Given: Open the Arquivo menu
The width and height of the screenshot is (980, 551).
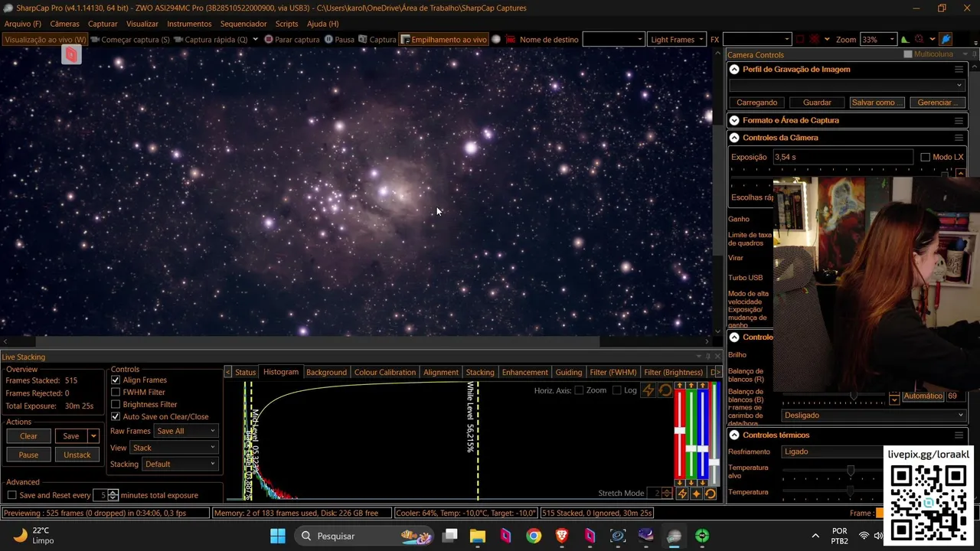Looking at the screenshot, I should click(x=23, y=24).
